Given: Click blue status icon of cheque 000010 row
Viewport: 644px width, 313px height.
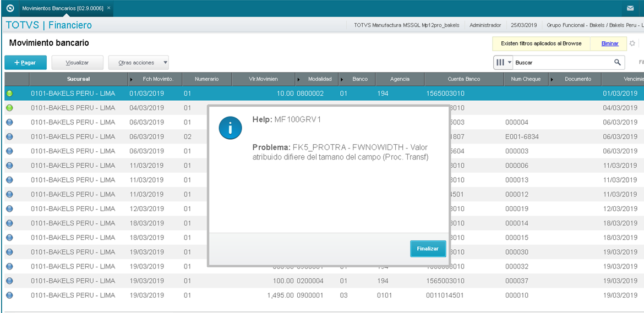Looking at the screenshot, I should tap(10, 295).
